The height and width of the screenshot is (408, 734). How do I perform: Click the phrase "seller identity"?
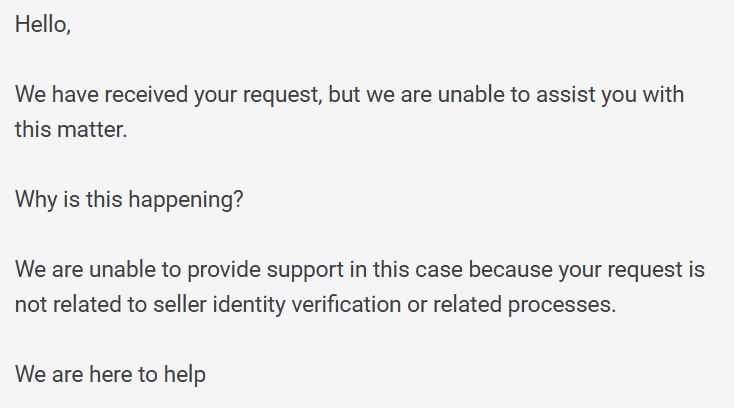[220, 306]
